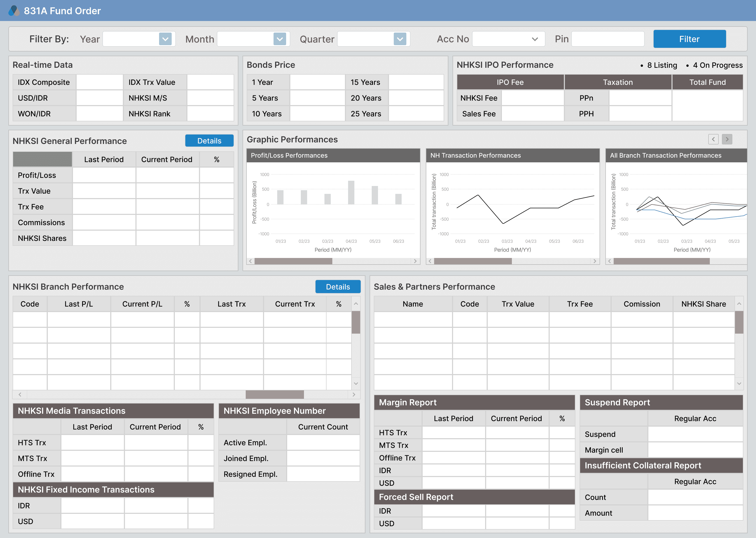Click the Comission column header
756x538 pixels.
(x=642, y=304)
